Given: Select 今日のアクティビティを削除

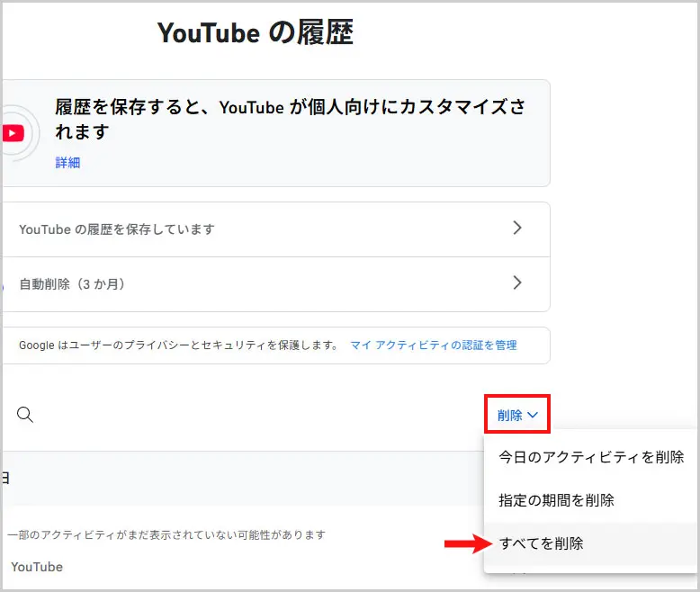Looking at the screenshot, I should [590, 457].
